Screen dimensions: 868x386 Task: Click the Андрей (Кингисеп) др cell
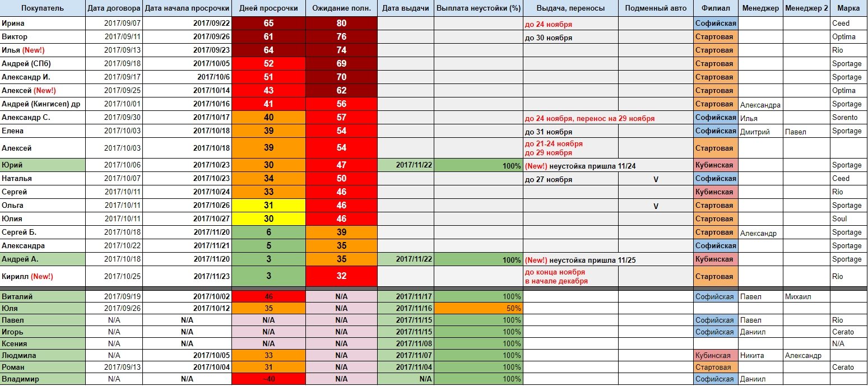pos(43,104)
